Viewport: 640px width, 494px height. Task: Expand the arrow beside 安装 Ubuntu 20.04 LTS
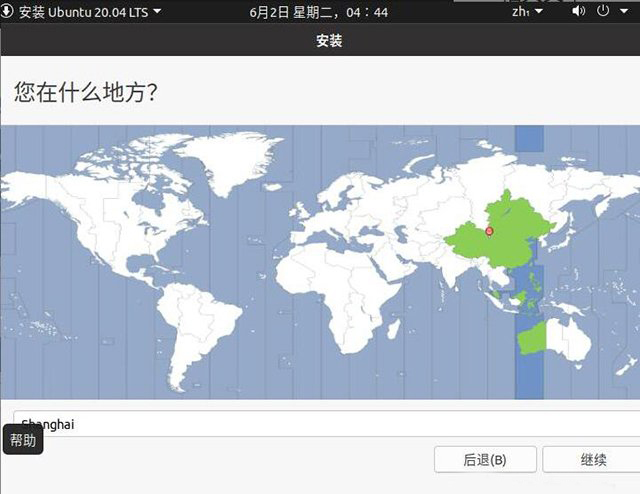157,11
